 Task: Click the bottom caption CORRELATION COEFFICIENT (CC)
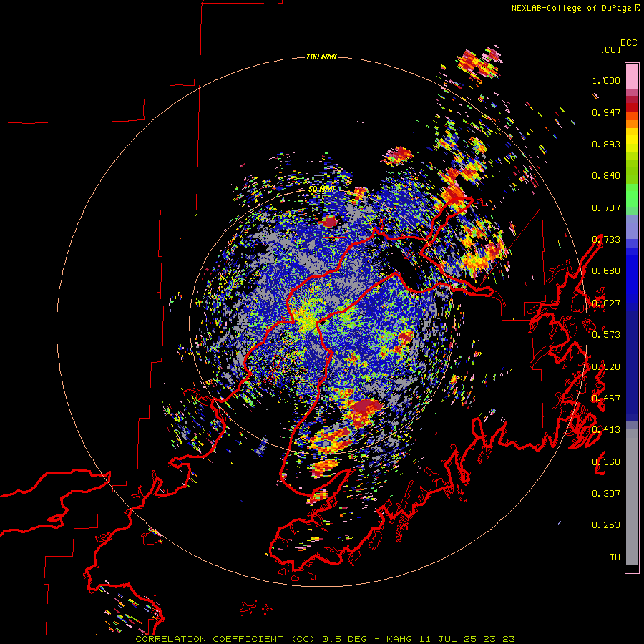click(225, 639)
